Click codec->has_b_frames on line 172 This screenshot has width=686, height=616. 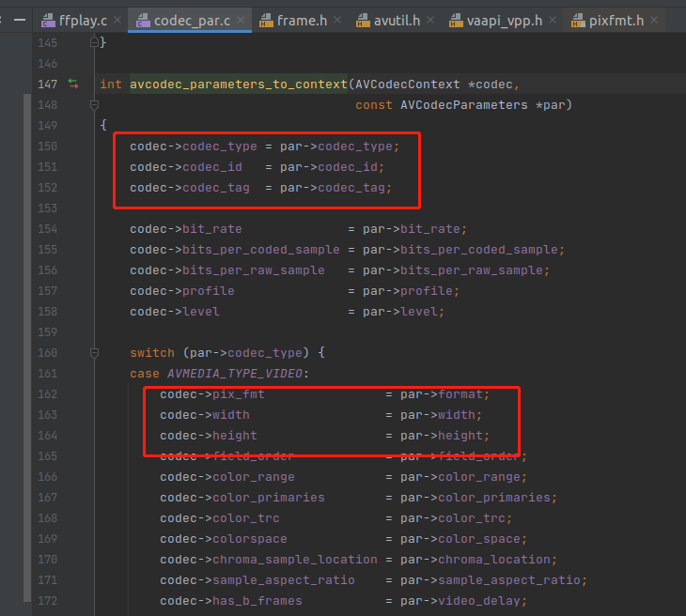231,601
